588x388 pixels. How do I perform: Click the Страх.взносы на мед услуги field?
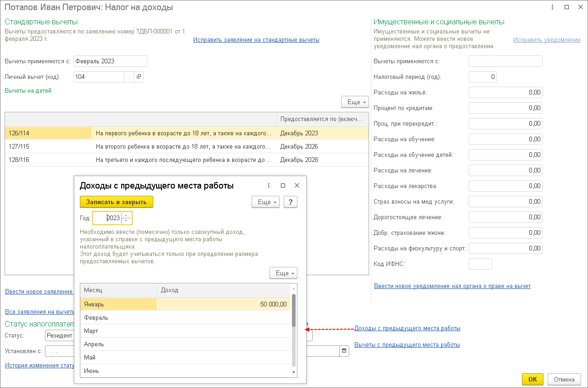coord(505,201)
